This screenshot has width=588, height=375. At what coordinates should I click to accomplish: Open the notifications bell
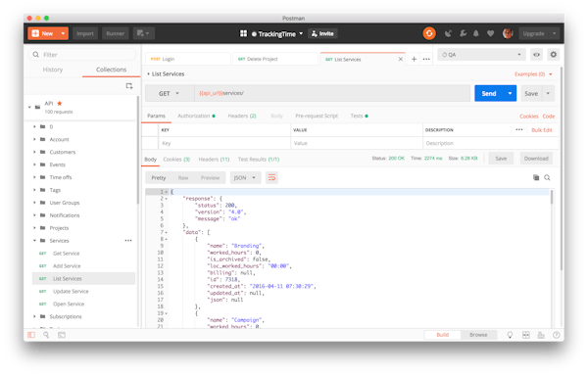coord(476,33)
